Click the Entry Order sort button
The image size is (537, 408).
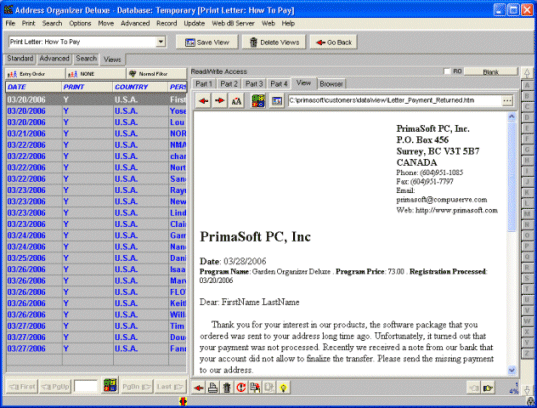35,74
